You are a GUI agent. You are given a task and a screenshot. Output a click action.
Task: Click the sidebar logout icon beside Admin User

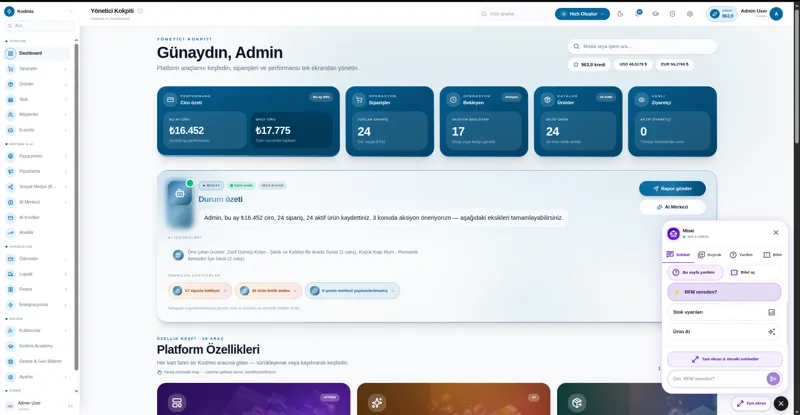pos(70,406)
